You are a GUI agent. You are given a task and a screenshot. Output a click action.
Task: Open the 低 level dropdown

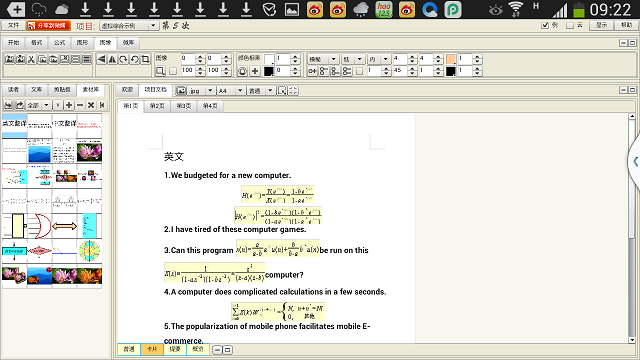(360, 59)
